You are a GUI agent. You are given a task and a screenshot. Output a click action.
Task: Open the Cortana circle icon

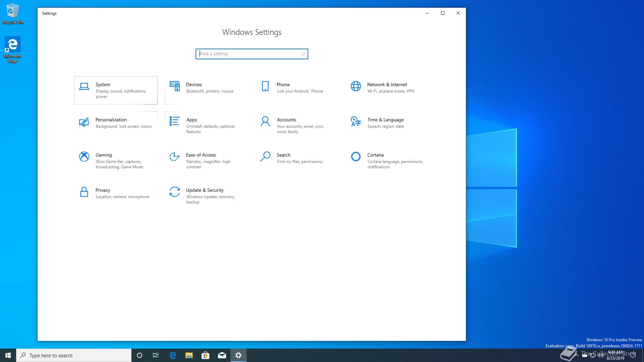356,157
